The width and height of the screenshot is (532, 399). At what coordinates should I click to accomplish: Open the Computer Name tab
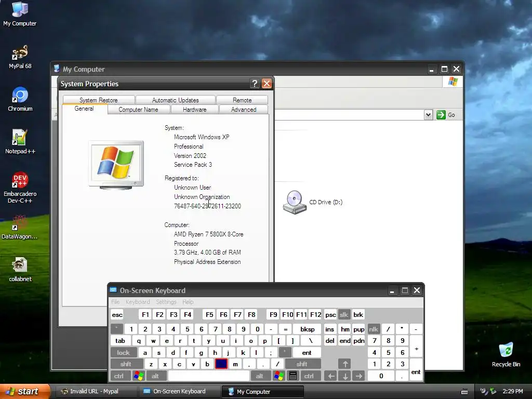[138, 109]
